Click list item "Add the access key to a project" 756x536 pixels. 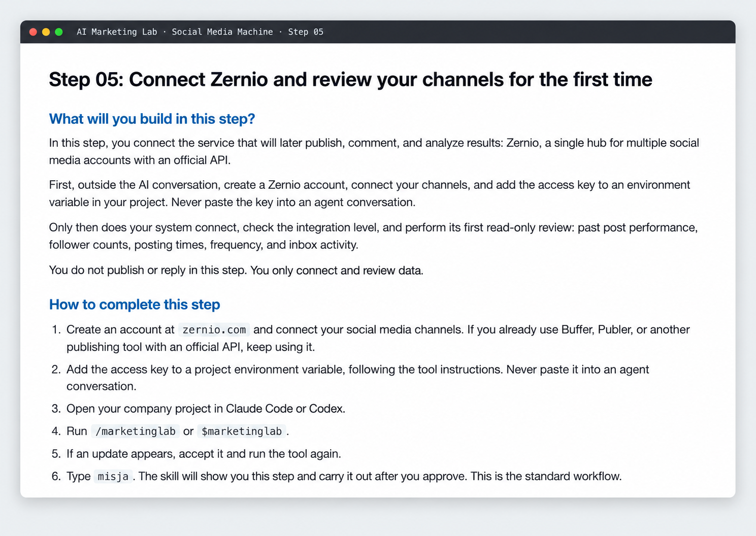click(358, 378)
